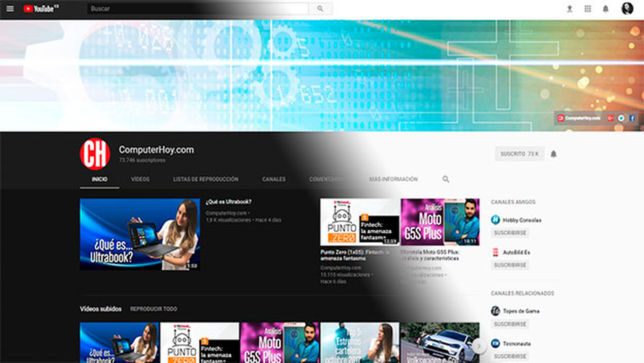The image size is (644, 363).
Task: Click REPRODUCIR TODO link
Action: coord(153,309)
